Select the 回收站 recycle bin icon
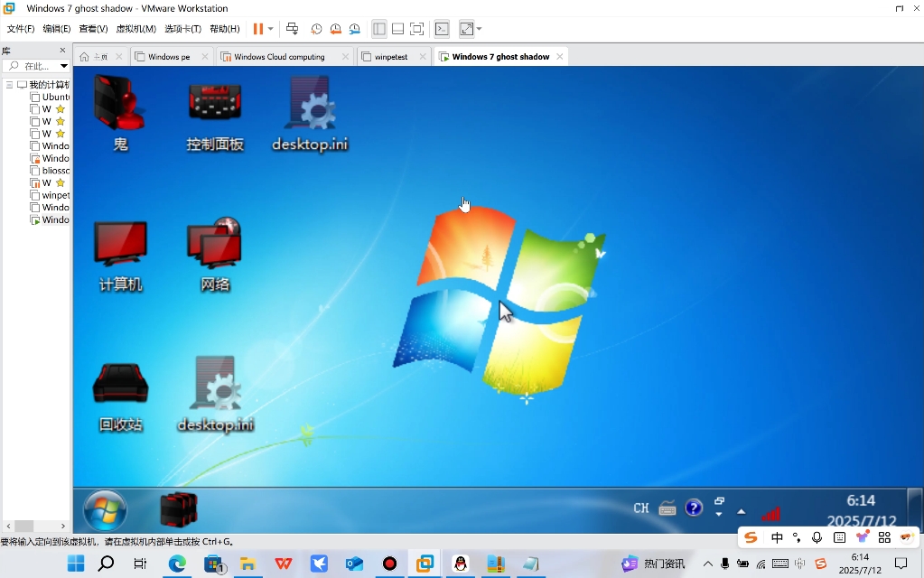The image size is (924, 578). pyautogui.click(x=120, y=397)
